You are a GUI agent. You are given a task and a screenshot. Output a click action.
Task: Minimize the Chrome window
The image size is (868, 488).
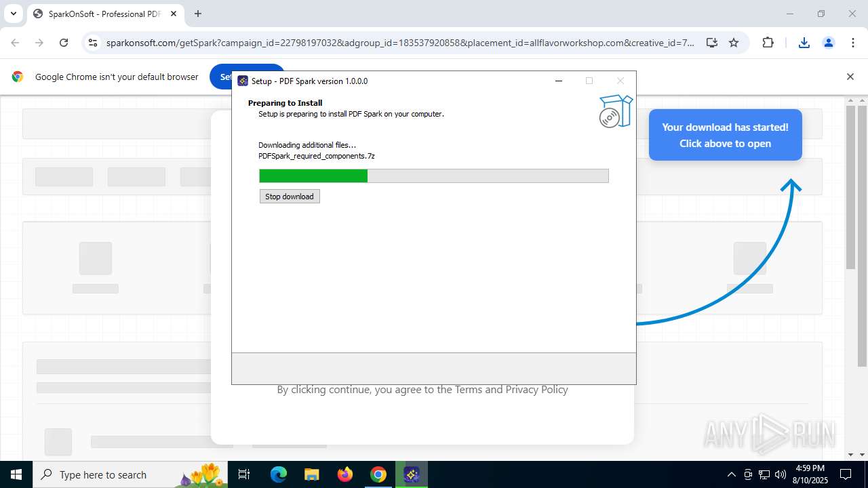[x=789, y=14]
